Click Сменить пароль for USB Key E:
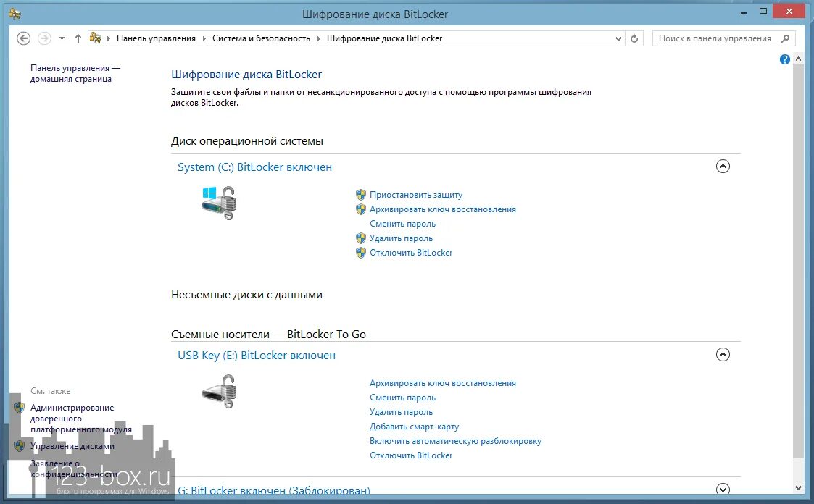The height and width of the screenshot is (504, 814). pyautogui.click(x=402, y=398)
